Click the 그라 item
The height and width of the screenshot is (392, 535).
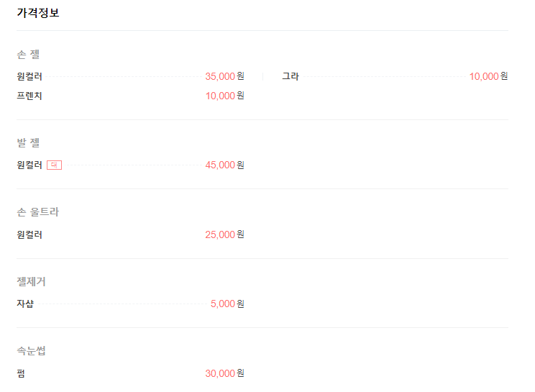(x=291, y=76)
